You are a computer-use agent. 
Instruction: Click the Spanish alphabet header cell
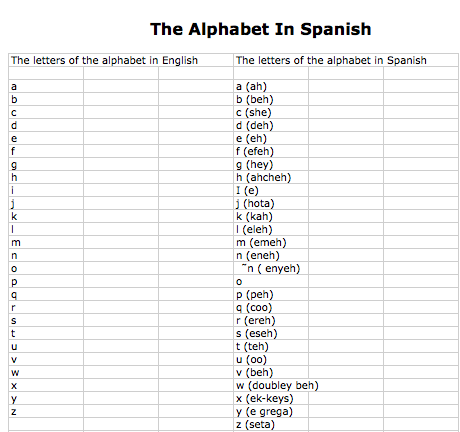coord(346,60)
